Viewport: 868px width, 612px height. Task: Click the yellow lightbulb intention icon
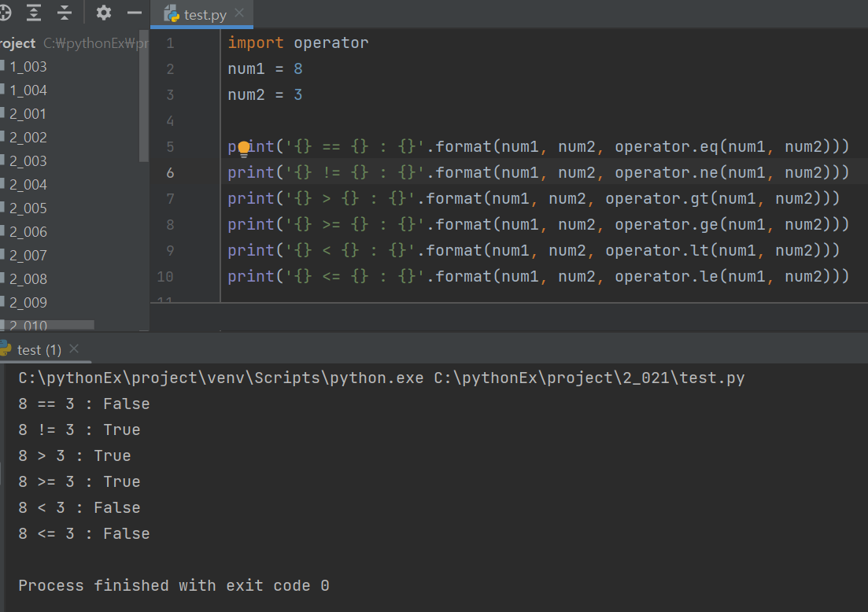click(244, 149)
